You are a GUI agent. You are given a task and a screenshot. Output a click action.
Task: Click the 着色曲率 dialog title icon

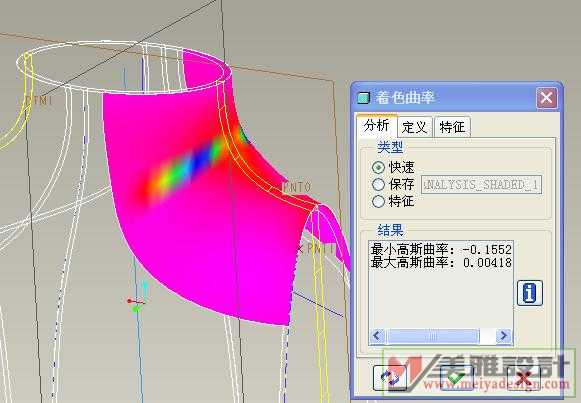point(363,98)
